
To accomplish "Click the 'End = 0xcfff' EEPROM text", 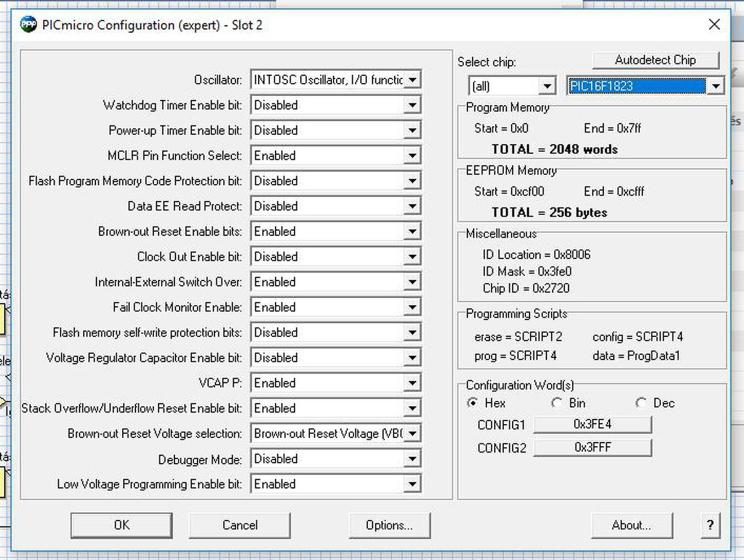I will coord(614,191).
